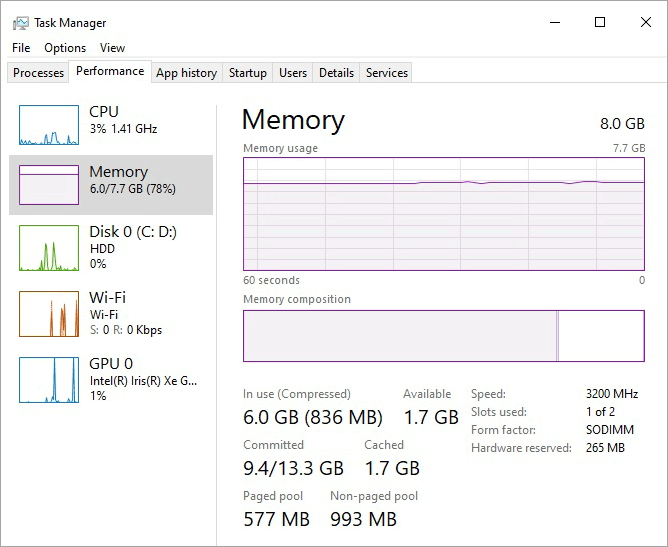The image size is (668, 547).
Task: Click the Memory usage history graph
Action: pyautogui.click(x=444, y=213)
